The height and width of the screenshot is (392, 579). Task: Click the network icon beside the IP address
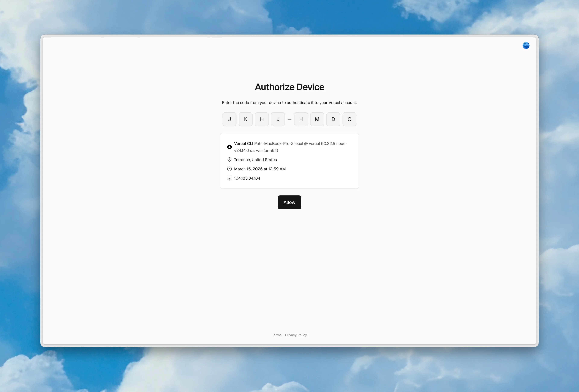point(229,178)
